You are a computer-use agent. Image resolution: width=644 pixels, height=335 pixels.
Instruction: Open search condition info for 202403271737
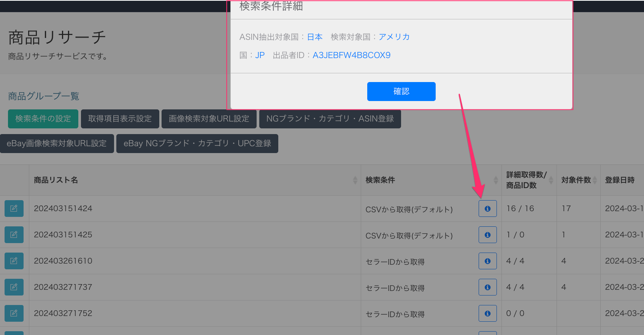coord(488,287)
